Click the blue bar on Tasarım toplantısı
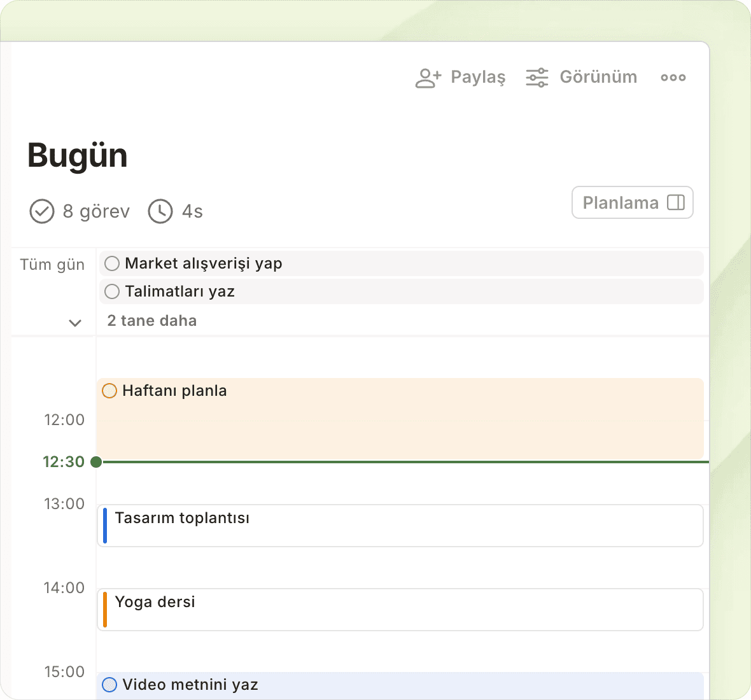This screenshot has height=700, width=751. pyautogui.click(x=105, y=526)
